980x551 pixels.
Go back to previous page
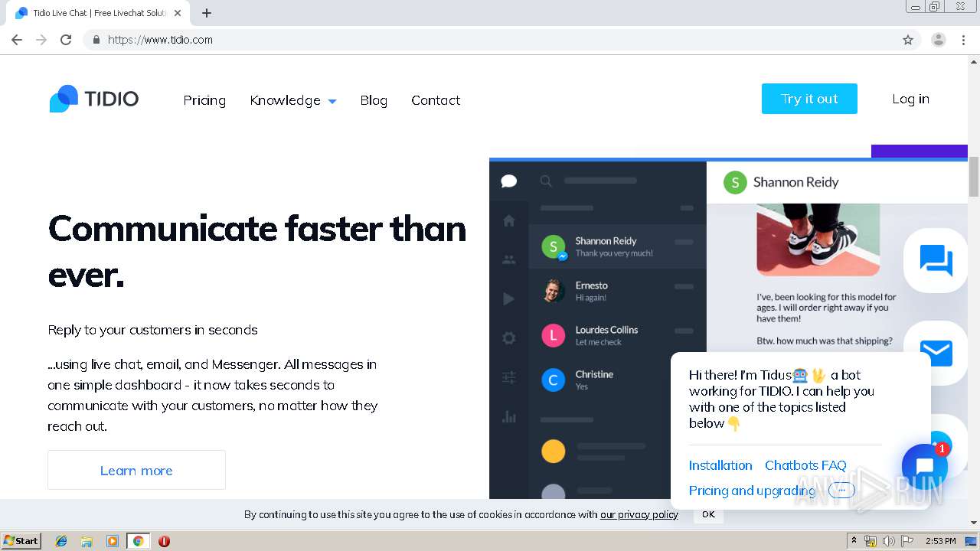pos(17,40)
